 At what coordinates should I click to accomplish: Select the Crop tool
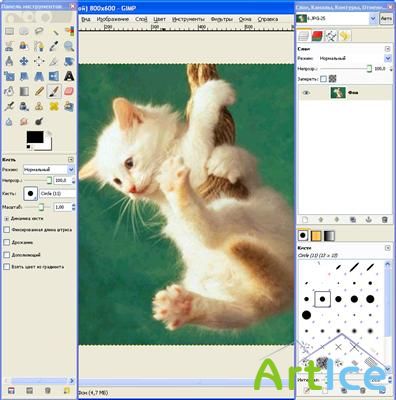pyautogui.click(x=55, y=61)
